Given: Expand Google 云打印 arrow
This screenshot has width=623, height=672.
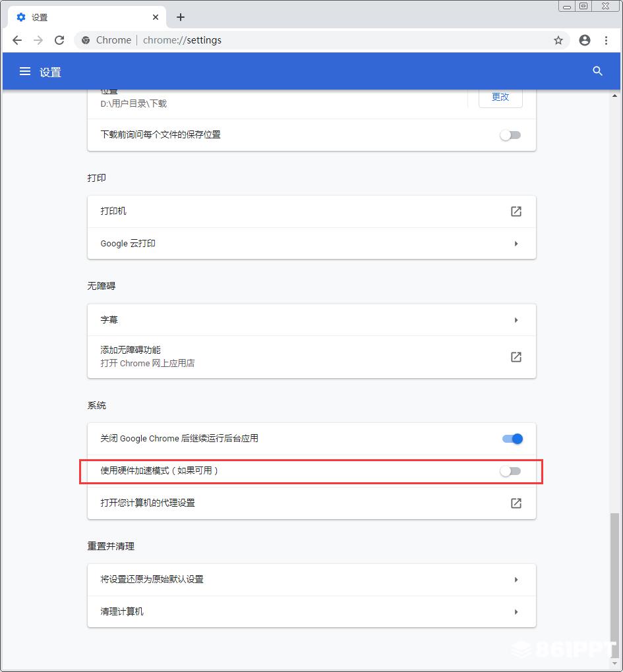Looking at the screenshot, I should tap(516, 243).
